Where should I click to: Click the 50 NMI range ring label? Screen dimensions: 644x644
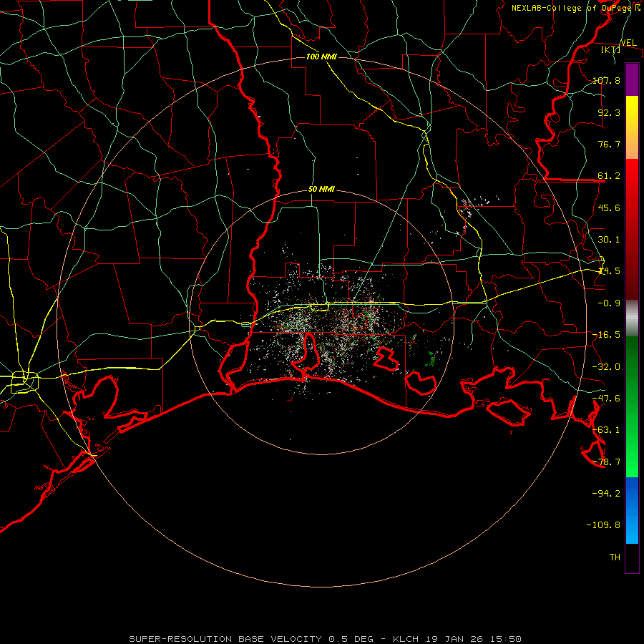321,190
